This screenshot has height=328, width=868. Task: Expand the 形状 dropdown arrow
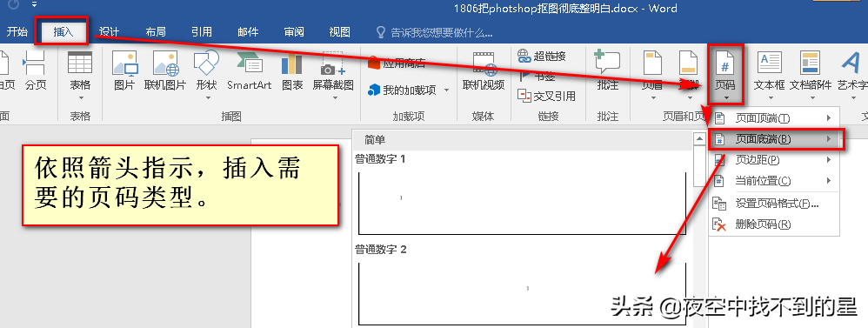coord(208,98)
